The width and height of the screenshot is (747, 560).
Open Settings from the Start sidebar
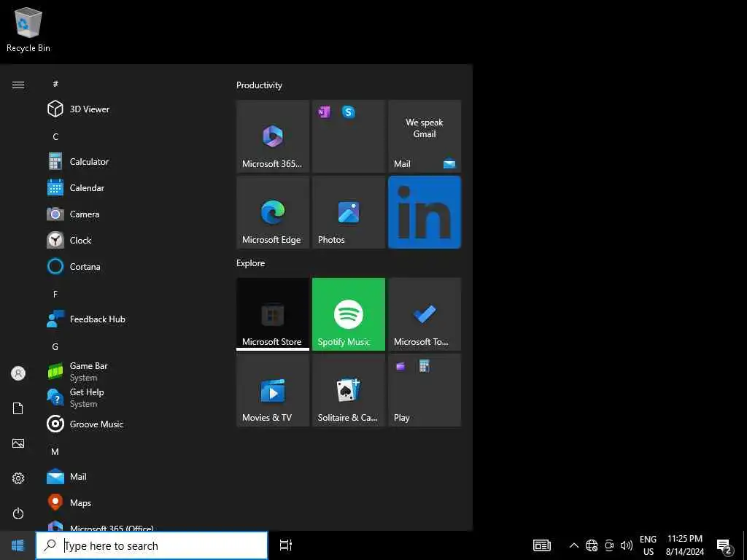coord(18,478)
